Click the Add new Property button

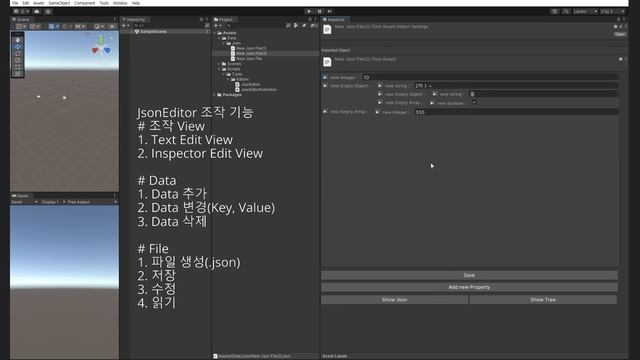(x=469, y=287)
